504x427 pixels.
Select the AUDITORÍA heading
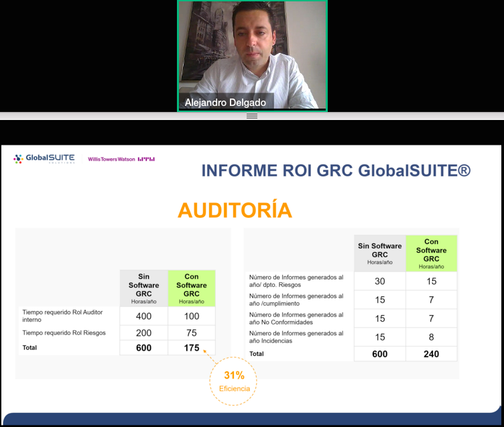point(235,210)
